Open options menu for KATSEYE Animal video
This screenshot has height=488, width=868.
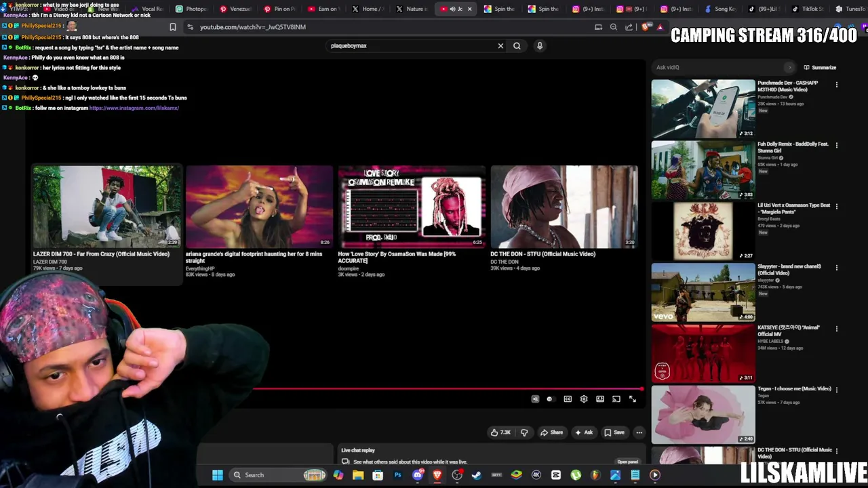[837, 329]
